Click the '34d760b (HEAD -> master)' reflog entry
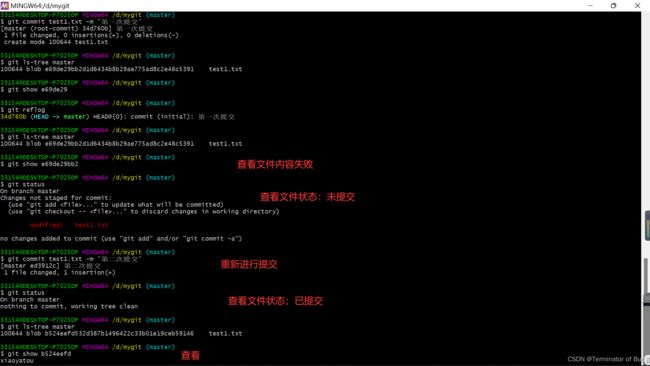 tap(117, 116)
